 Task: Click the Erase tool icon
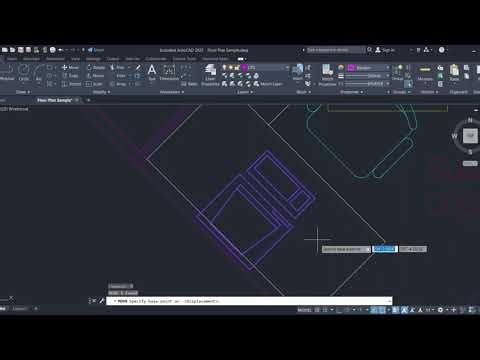pyautogui.click(x=138, y=67)
